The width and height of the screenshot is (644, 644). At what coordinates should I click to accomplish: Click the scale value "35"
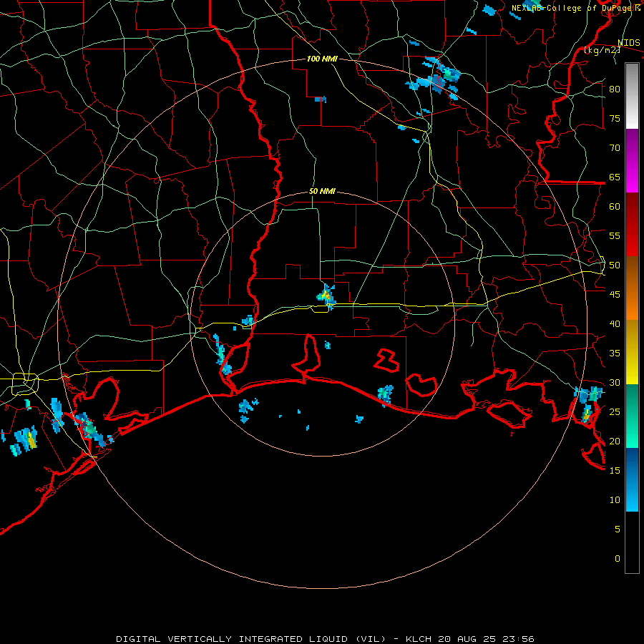click(615, 353)
